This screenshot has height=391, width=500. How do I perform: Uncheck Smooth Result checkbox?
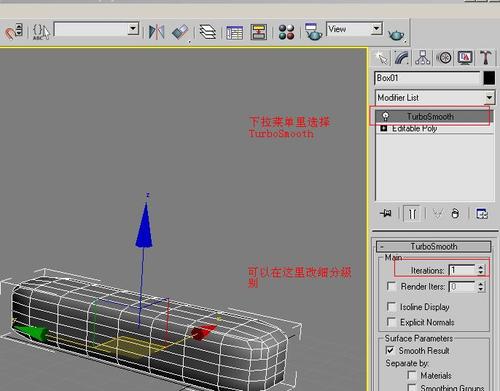click(x=390, y=350)
